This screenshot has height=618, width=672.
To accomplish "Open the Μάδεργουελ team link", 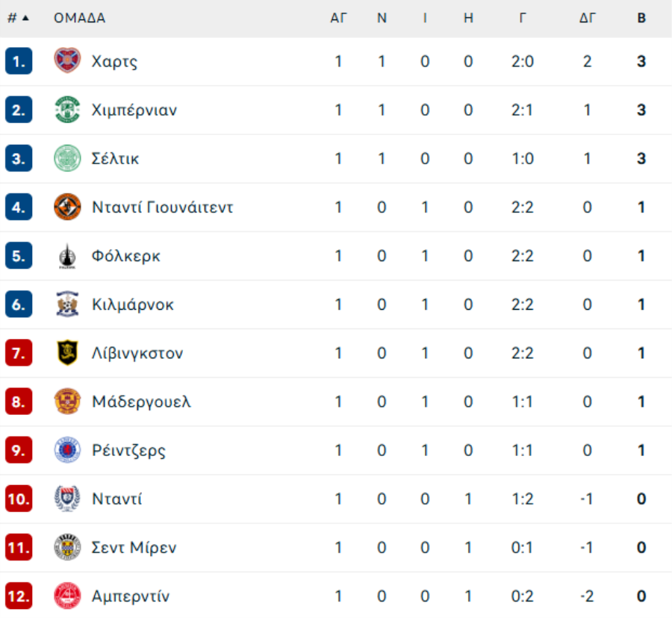I will point(141,402).
